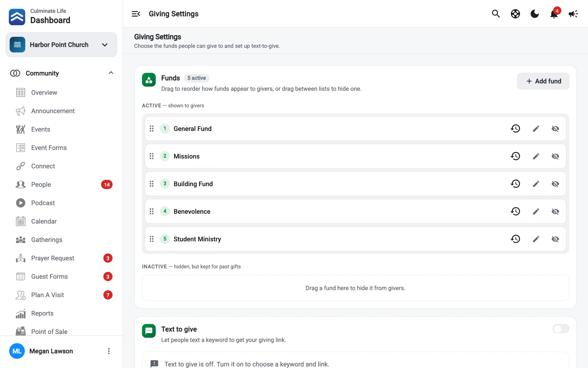Click the ML user avatar
This screenshot has width=588, height=368.
(17, 351)
